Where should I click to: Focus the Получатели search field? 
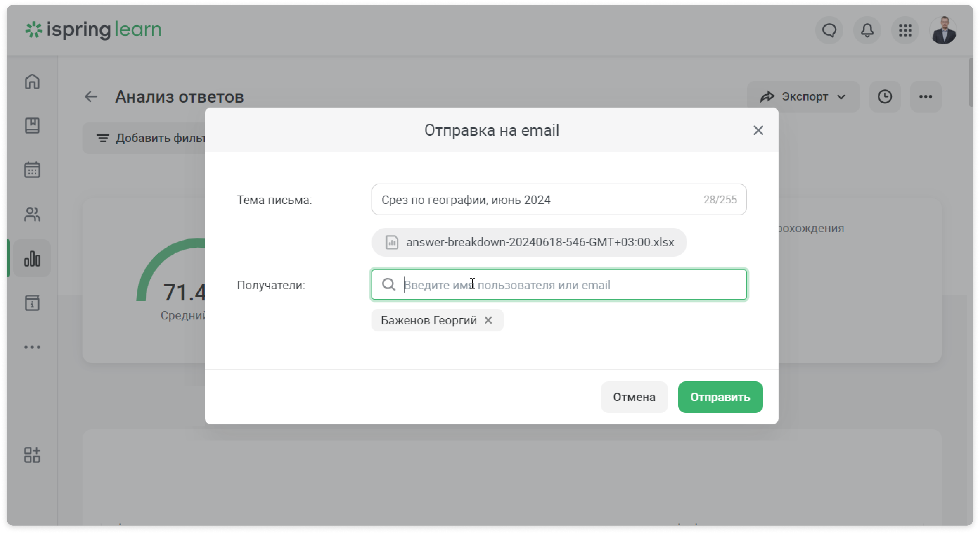[x=559, y=285]
